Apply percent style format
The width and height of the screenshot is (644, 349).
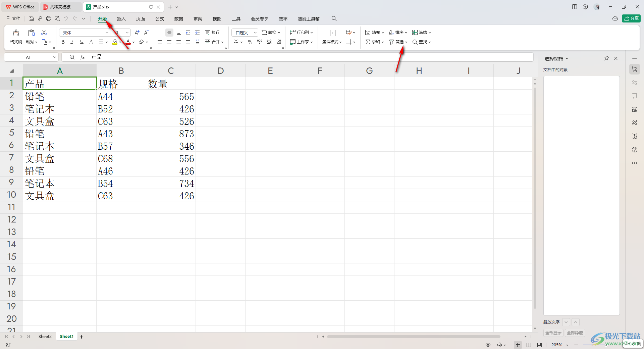250,42
